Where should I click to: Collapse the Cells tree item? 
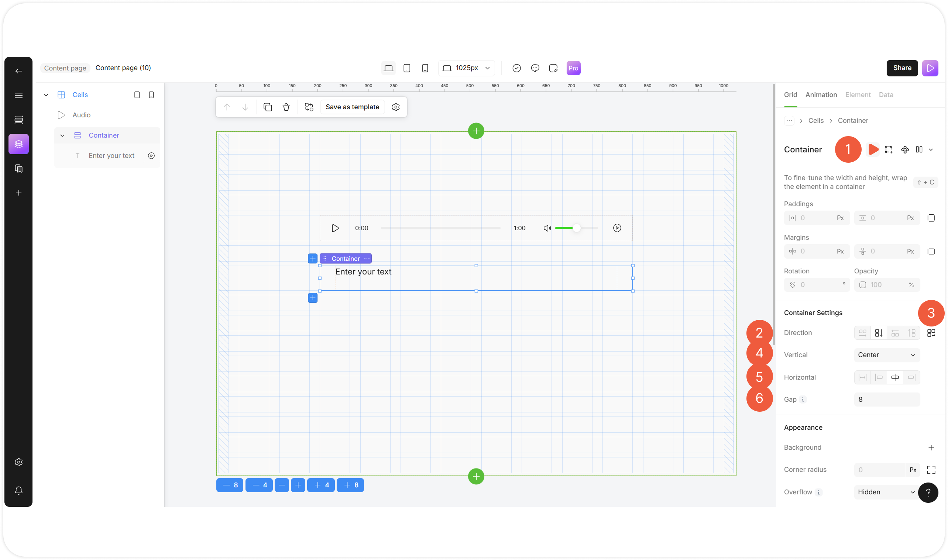pyautogui.click(x=46, y=95)
